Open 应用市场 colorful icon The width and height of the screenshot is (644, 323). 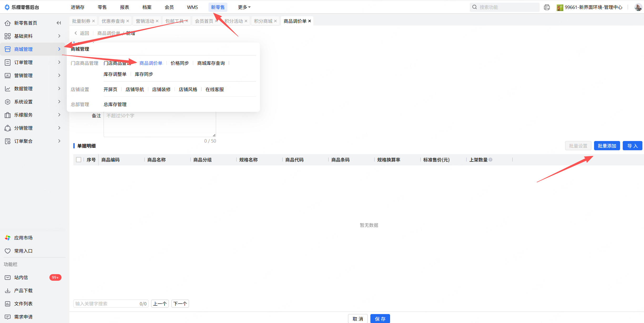8,238
